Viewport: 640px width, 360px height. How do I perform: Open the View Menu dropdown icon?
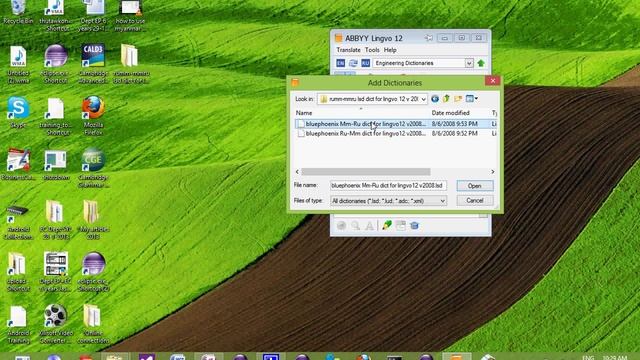tap(471, 99)
